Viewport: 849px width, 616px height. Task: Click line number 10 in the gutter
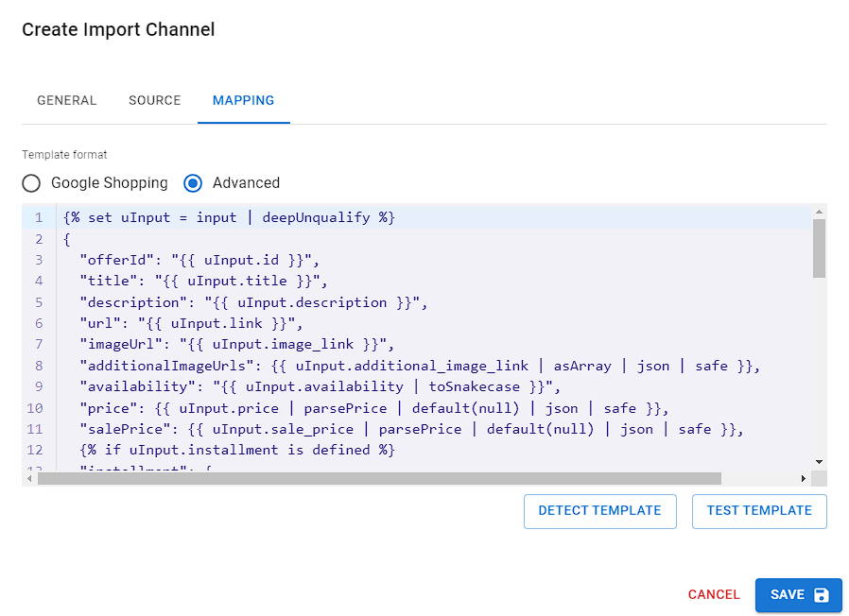(35, 408)
